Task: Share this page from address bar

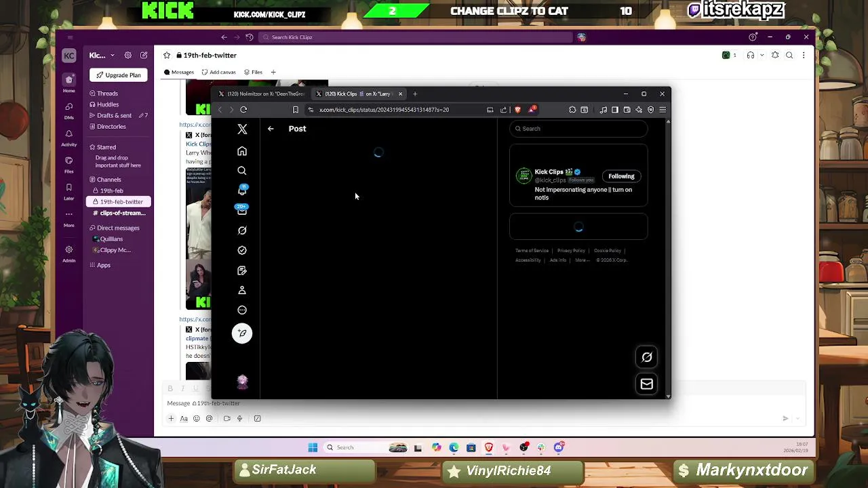Action: (503, 110)
